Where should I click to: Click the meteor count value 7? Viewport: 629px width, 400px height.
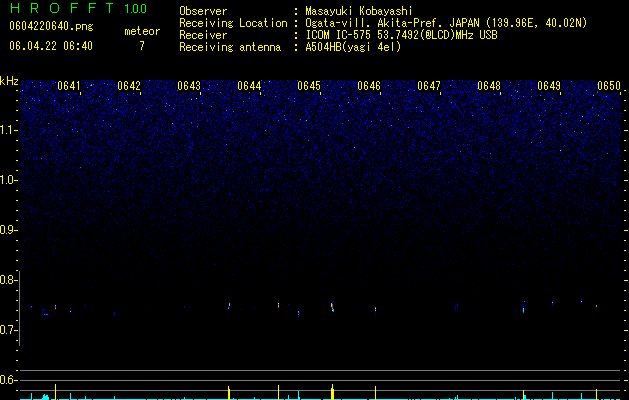click(142, 46)
